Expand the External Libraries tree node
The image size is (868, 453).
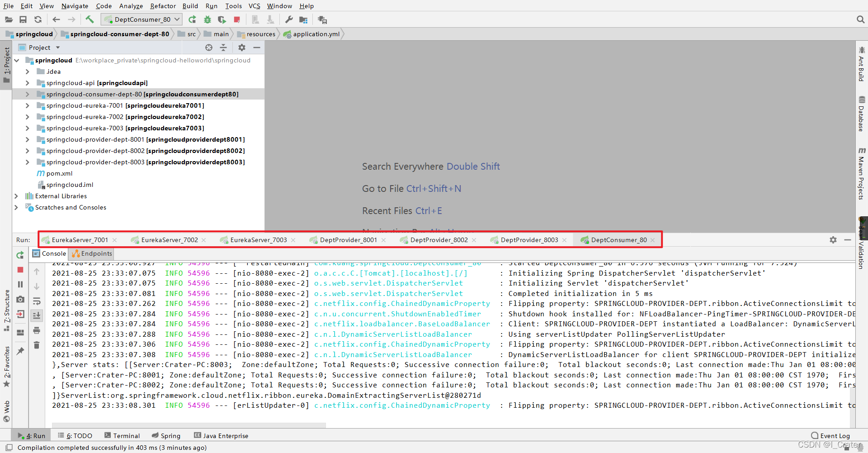[x=16, y=196]
